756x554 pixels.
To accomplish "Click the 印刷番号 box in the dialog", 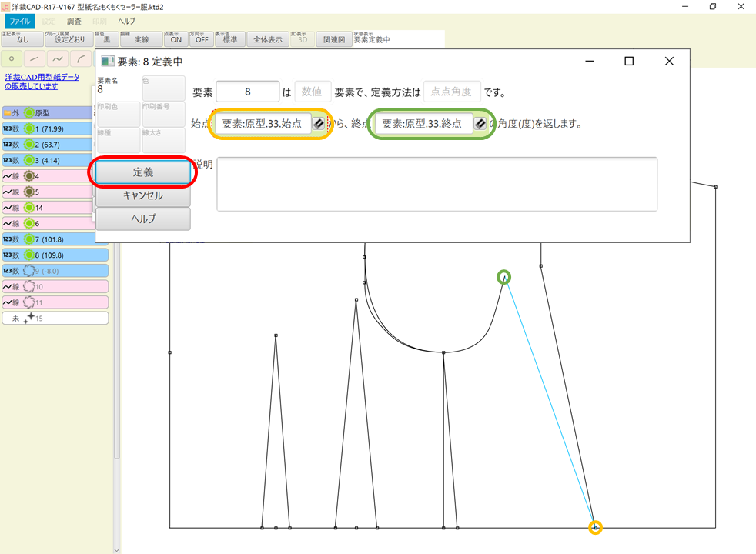I will coord(163,114).
